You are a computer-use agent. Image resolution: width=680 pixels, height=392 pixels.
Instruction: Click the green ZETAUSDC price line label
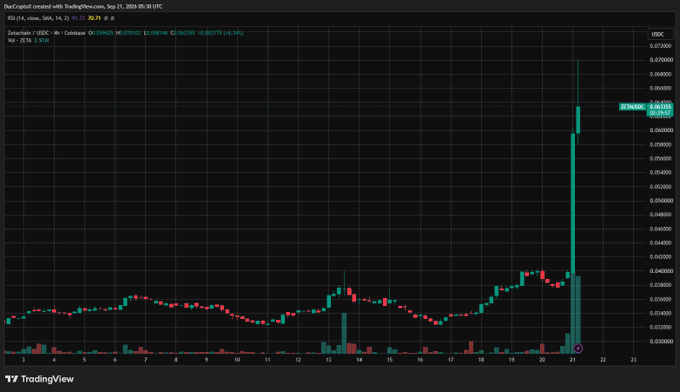(x=632, y=107)
